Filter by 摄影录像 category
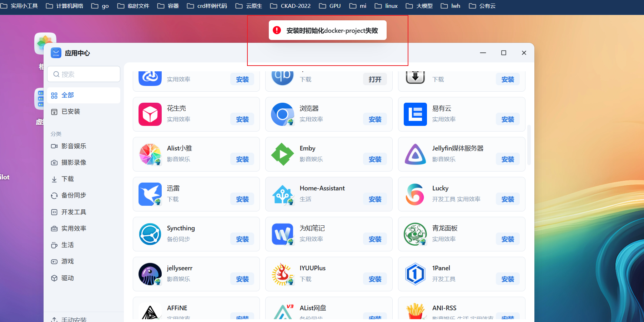This screenshot has width=644, height=322. [84, 163]
